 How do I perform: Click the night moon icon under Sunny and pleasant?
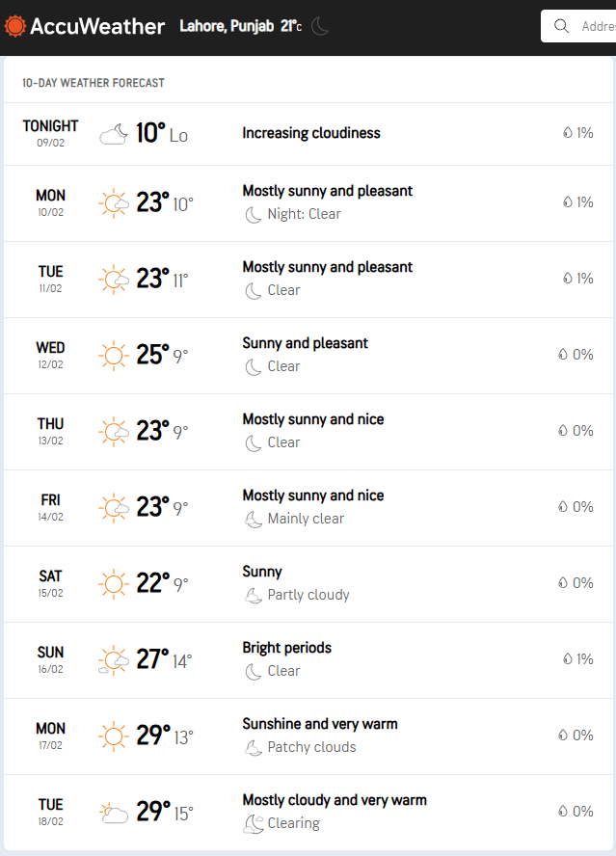253,367
